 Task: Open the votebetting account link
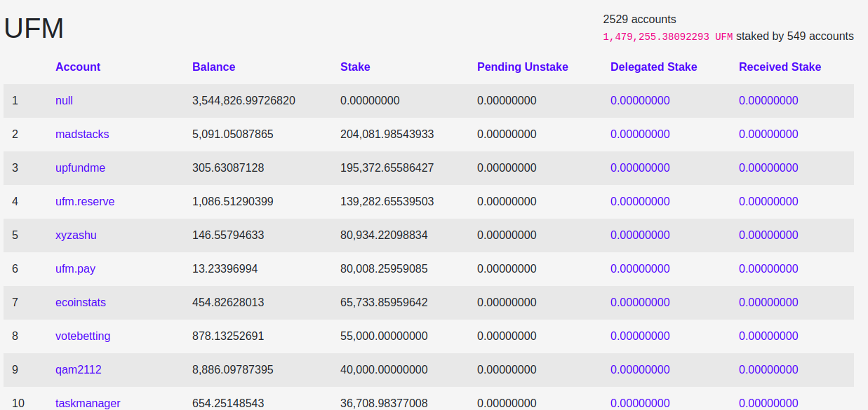click(83, 336)
